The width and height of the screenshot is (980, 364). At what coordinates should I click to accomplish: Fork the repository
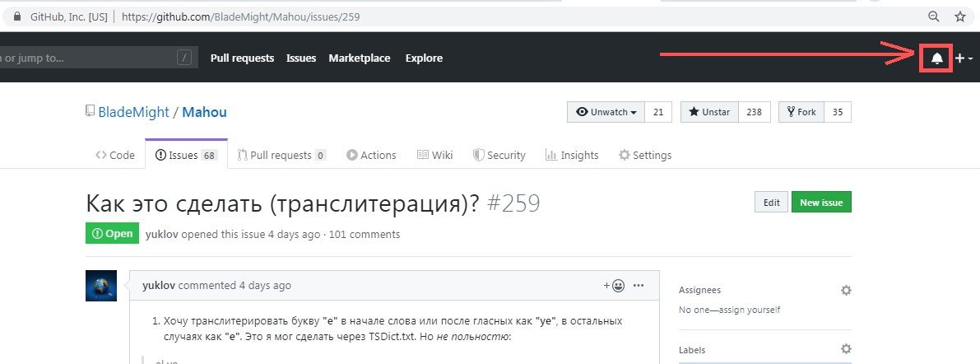pyautogui.click(x=801, y=112)
